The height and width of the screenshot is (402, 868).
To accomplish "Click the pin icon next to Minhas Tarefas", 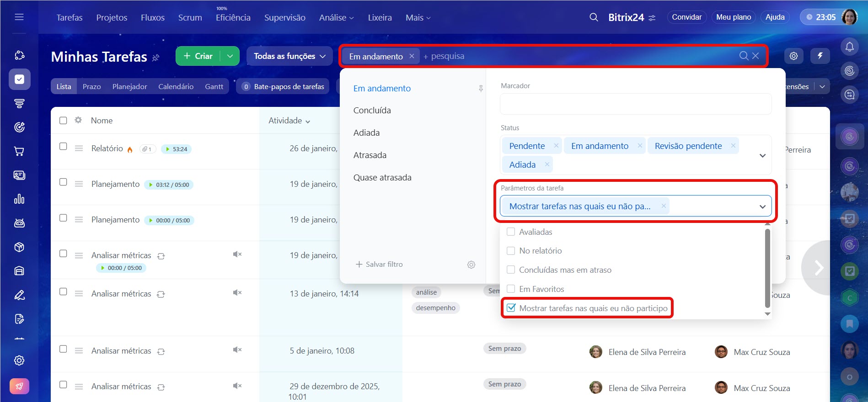I will tap(156, 58).
